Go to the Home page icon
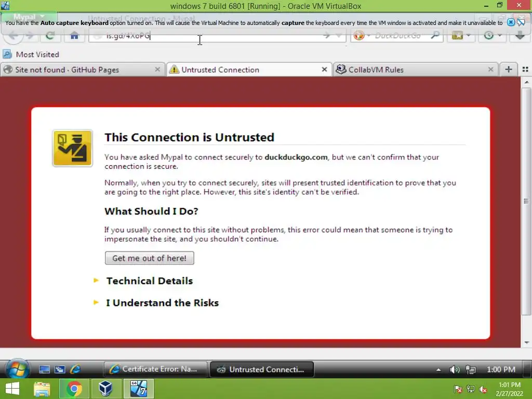532x399 pixels. 74,35
